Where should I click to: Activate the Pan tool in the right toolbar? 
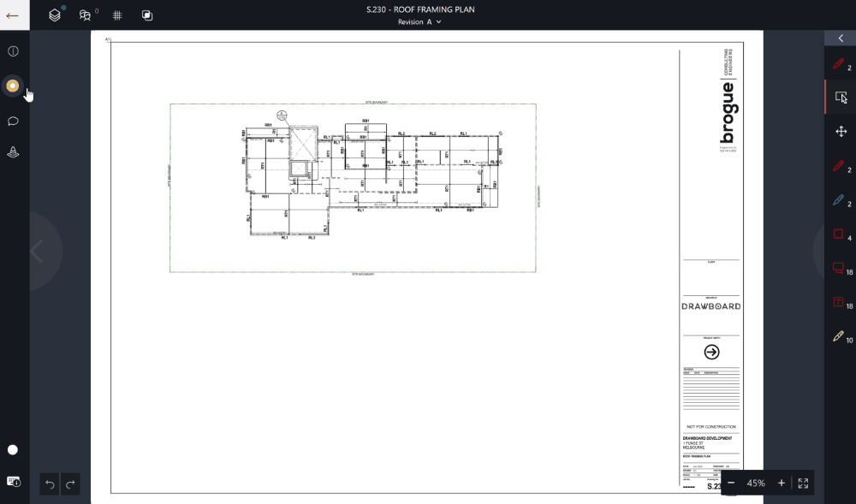click(x=839, y=131)
